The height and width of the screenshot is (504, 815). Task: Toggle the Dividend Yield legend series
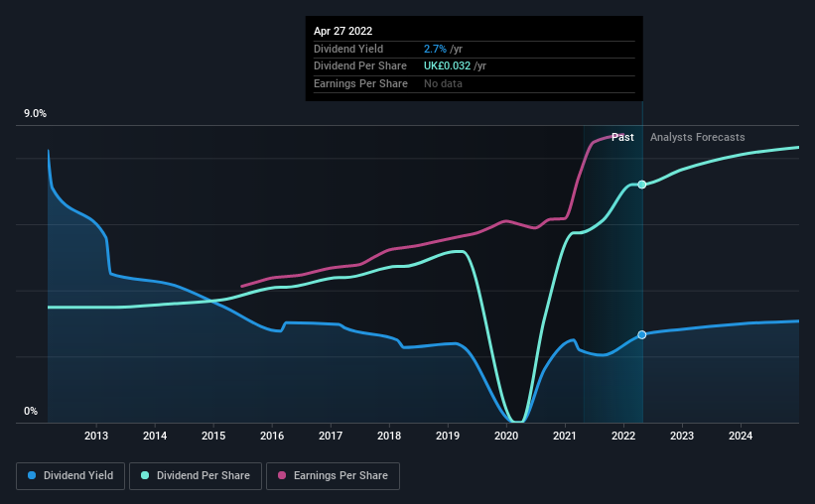pos(70,476)
